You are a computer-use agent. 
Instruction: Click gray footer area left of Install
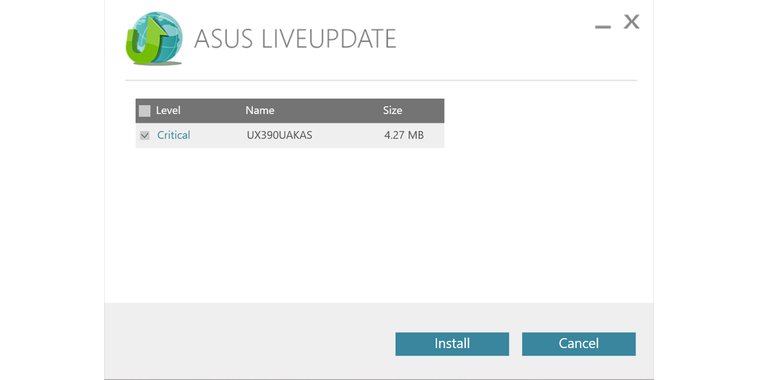tap(250, 341)
